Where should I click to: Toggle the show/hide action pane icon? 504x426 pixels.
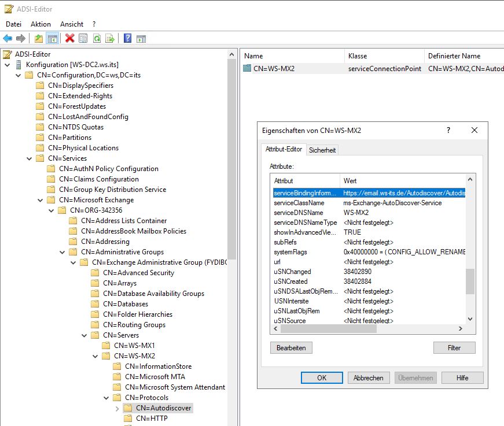[141, 39]
